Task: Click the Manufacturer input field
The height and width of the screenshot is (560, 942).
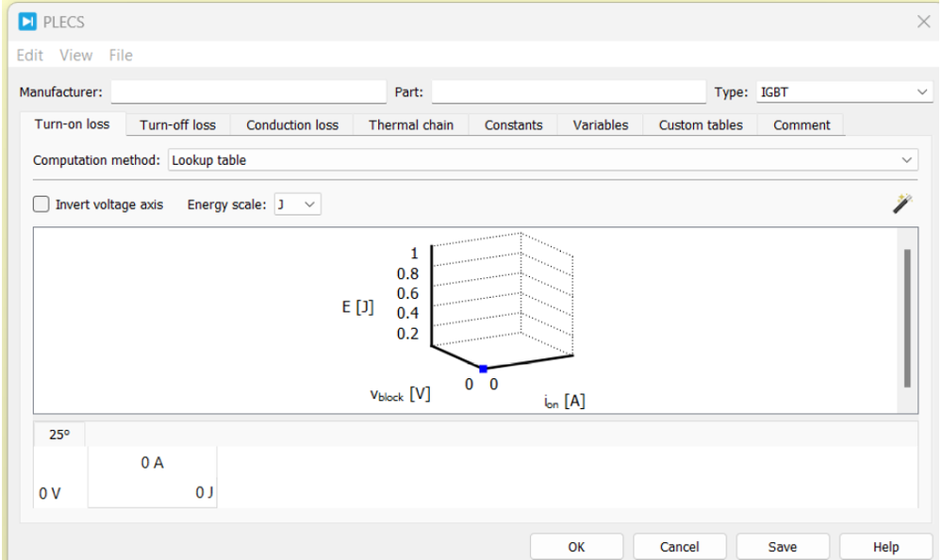Action: click(247, 91)
